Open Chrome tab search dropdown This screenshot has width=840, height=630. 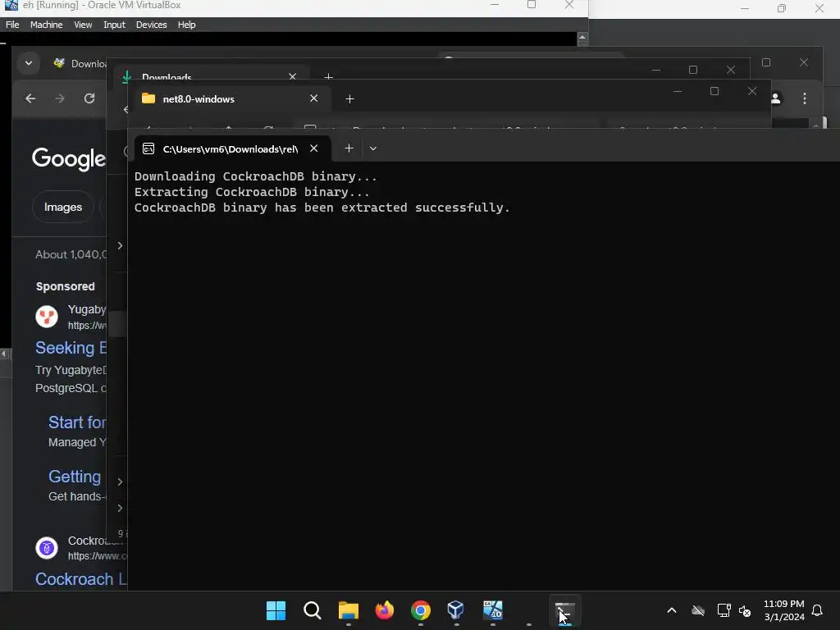[29, 63]
